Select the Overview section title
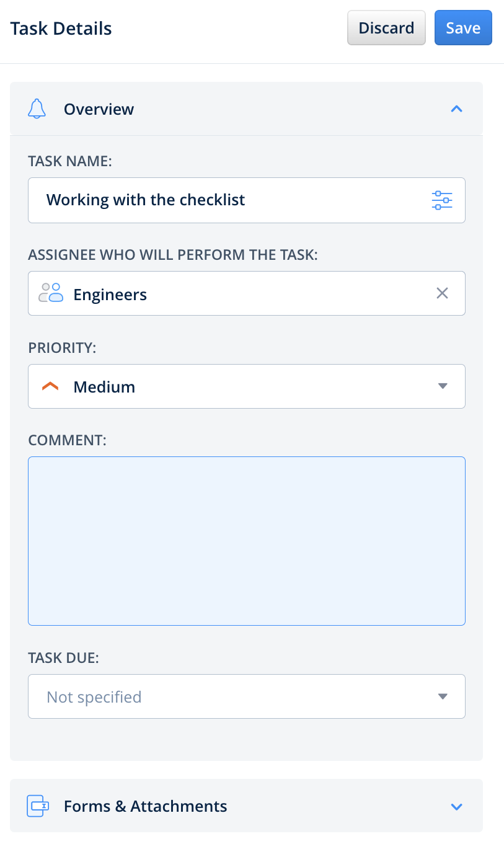Viewport: 504px width, 844px height. pyautogui.click(x=99, y=109)
